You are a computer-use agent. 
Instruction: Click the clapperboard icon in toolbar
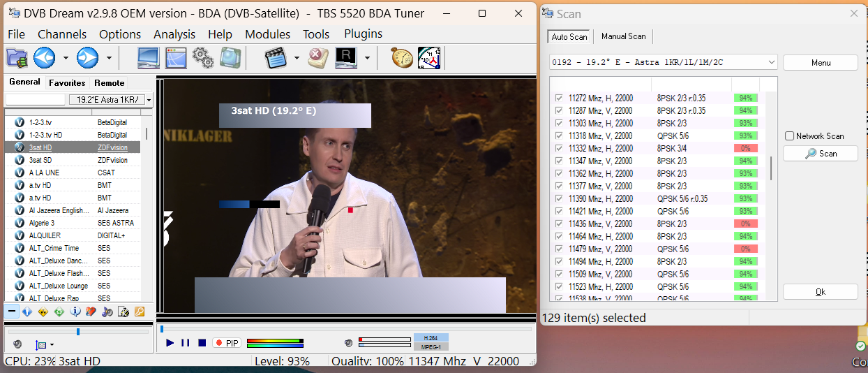[x=276, y=58]
